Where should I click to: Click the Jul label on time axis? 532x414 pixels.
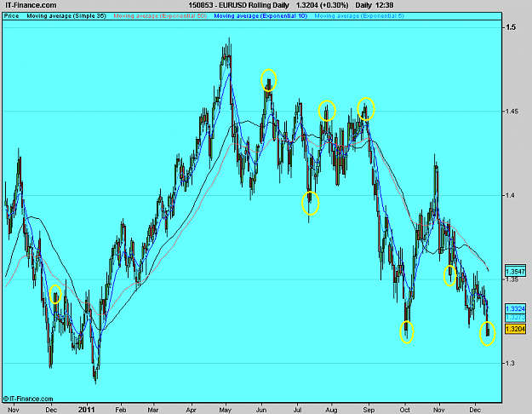point(298,410)
